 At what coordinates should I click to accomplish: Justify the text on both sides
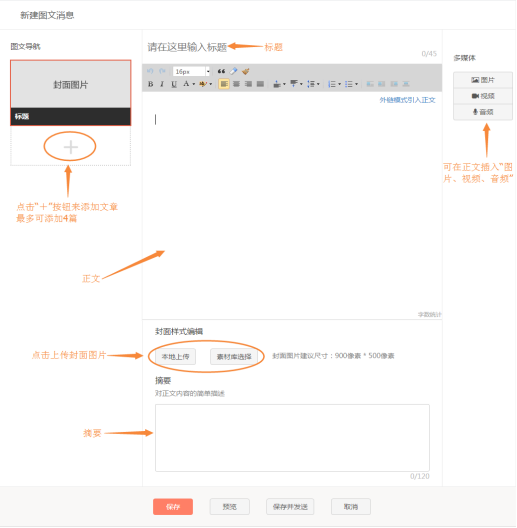pyautogui.click(x=260, y=84)
